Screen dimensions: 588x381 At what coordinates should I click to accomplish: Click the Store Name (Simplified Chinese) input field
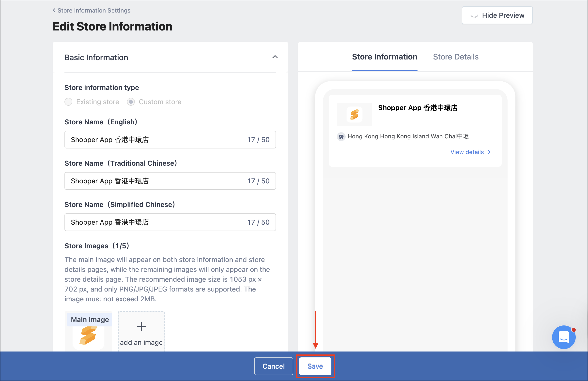pos(170,222)
